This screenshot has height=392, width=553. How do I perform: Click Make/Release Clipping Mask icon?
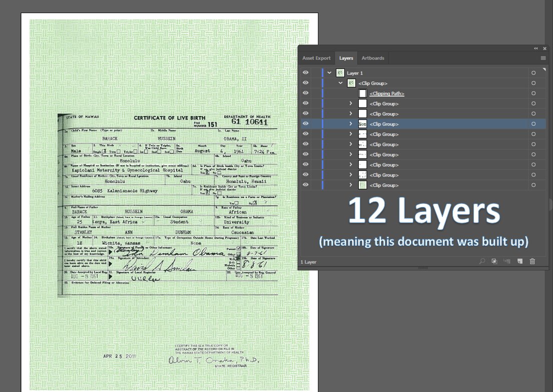tap(494, 261)
